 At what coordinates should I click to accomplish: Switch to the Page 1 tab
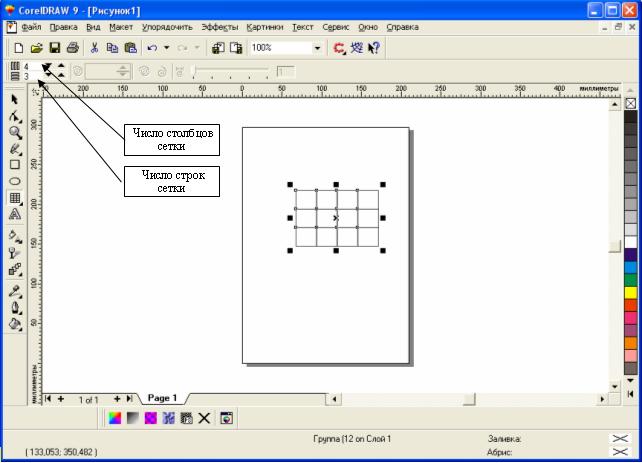pos(162,398)
